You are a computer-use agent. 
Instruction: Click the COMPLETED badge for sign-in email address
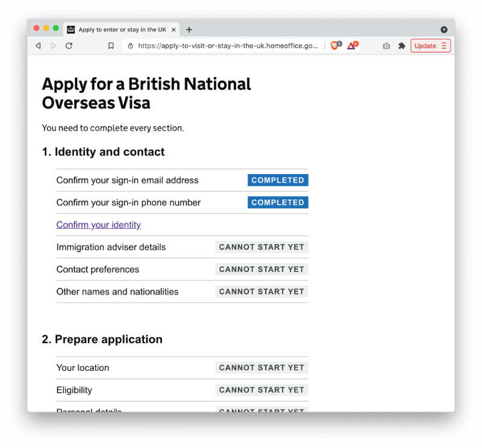(x=278, y=180)
